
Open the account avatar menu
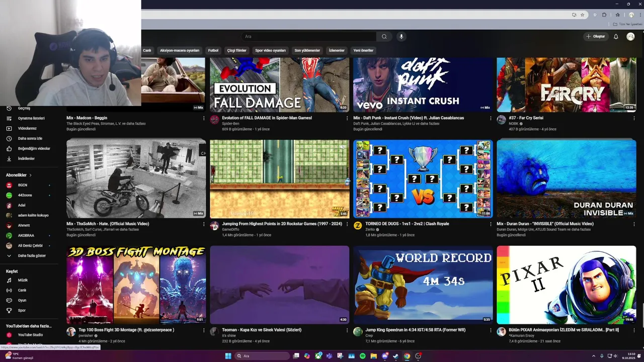pyautogui.click(x=630, y=36)
